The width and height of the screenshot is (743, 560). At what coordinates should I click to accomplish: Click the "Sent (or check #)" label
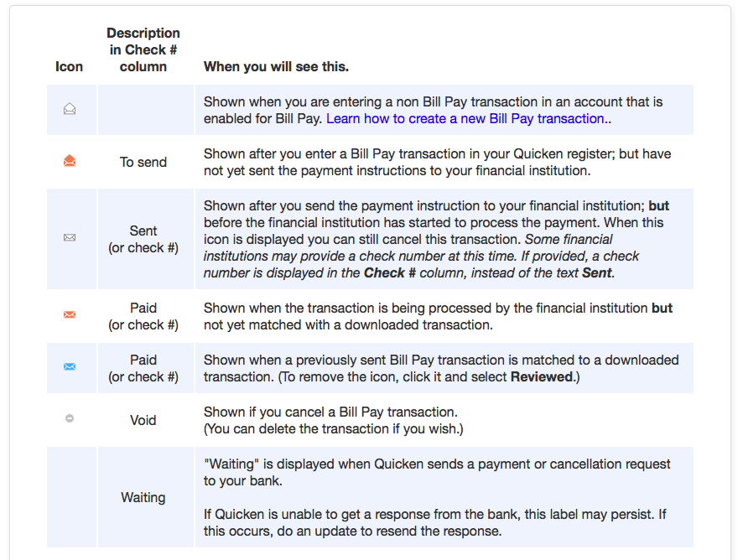(x=143, y=239)
